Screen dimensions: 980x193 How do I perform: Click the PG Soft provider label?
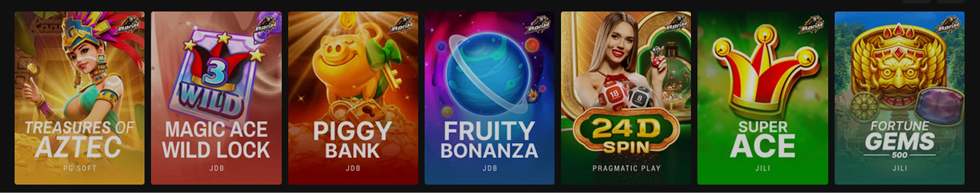pyautogui.click(x=80, y=168)
